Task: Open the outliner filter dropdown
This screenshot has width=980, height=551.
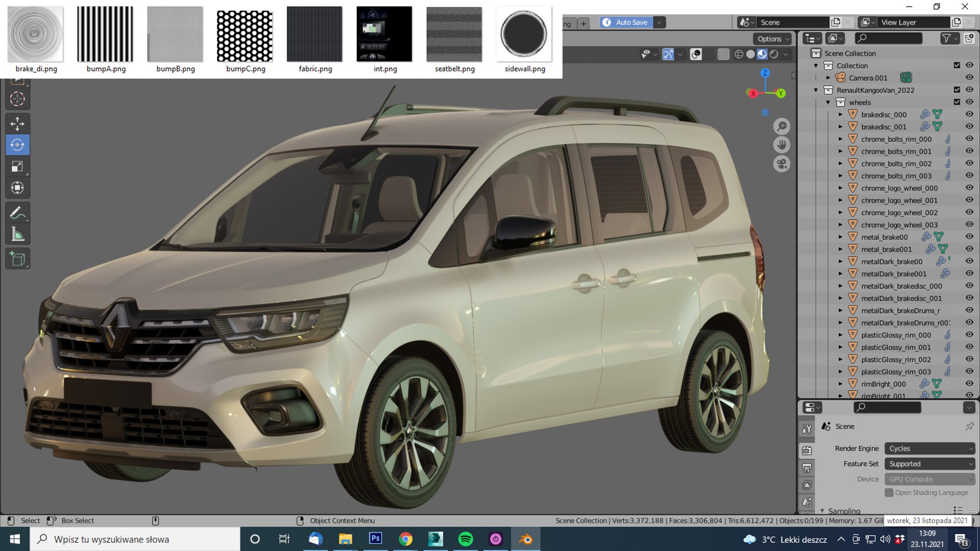Action: point(949,38)
